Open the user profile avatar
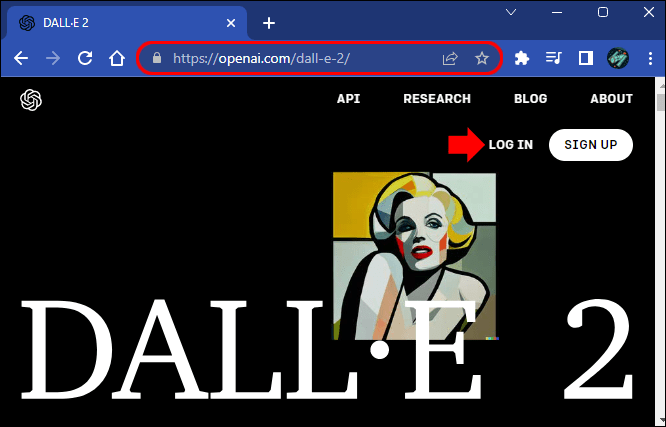The image size is (666, 427). click(618, 58)
